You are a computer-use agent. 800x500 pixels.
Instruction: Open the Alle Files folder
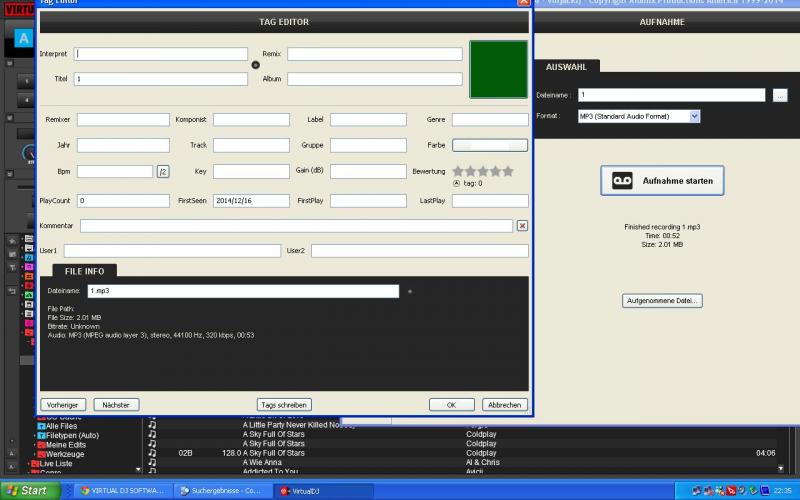pyautogui.click(x=62, y=426)
